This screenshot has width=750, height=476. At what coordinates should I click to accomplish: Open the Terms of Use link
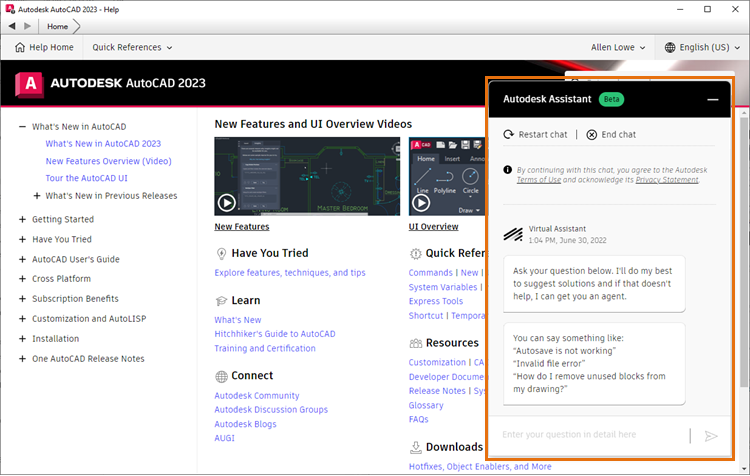tap(538, 180)
